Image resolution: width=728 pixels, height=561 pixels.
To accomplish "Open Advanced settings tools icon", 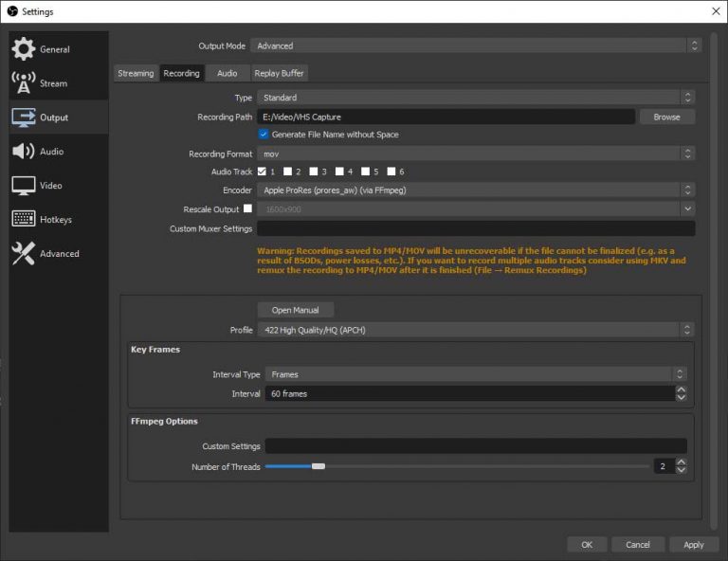I will pyautogui.click(x=24, y=254).
